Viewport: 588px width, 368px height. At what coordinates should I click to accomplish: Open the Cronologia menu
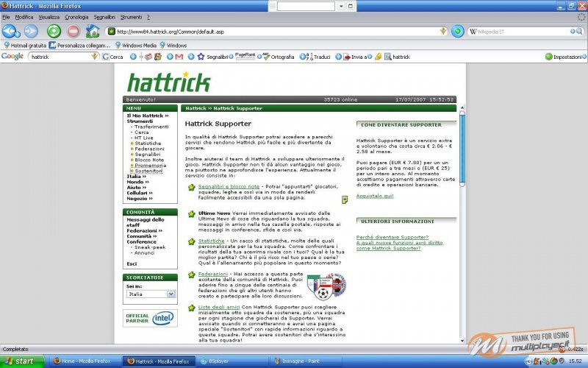click(x=76, y=16)
